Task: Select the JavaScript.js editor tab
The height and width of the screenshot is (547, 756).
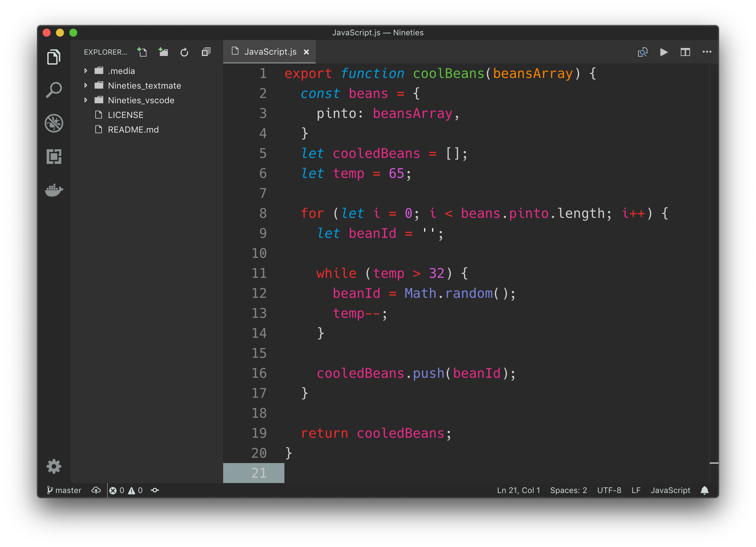Action: click(x=270, y=52)
